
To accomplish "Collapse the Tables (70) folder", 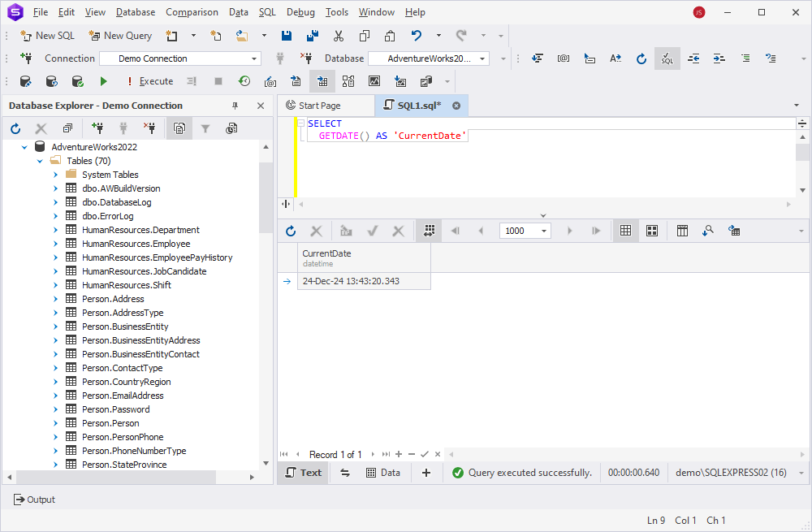I will 40,161.
